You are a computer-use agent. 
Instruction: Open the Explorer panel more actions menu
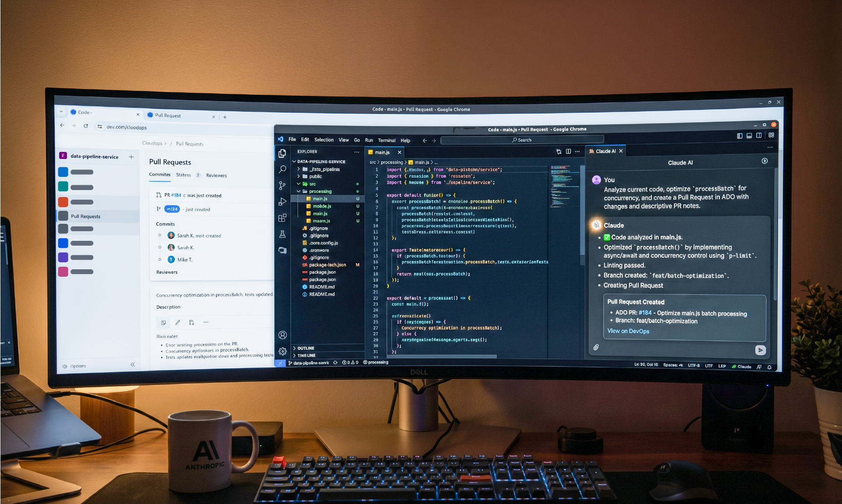pyautogui.click(x=357, y=152)
